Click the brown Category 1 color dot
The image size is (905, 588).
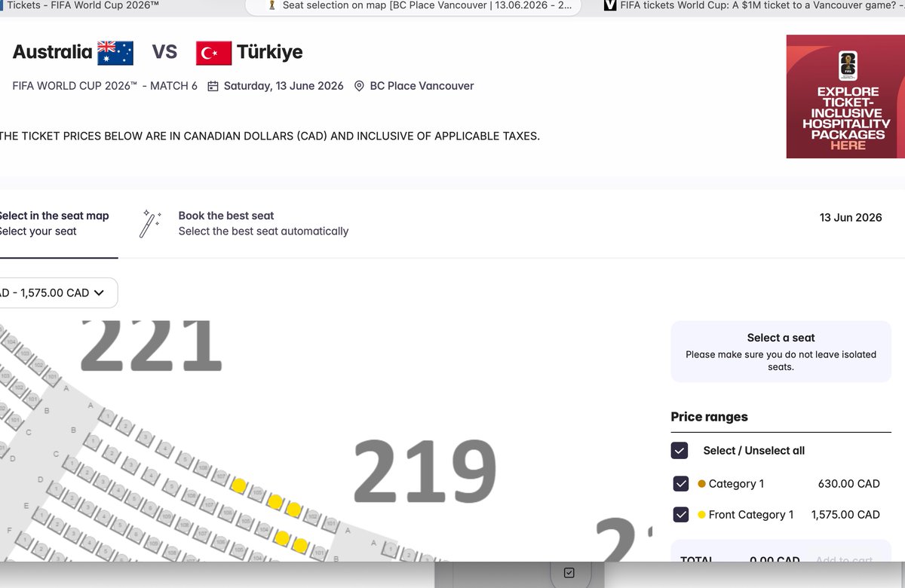[x=702, y=484]
